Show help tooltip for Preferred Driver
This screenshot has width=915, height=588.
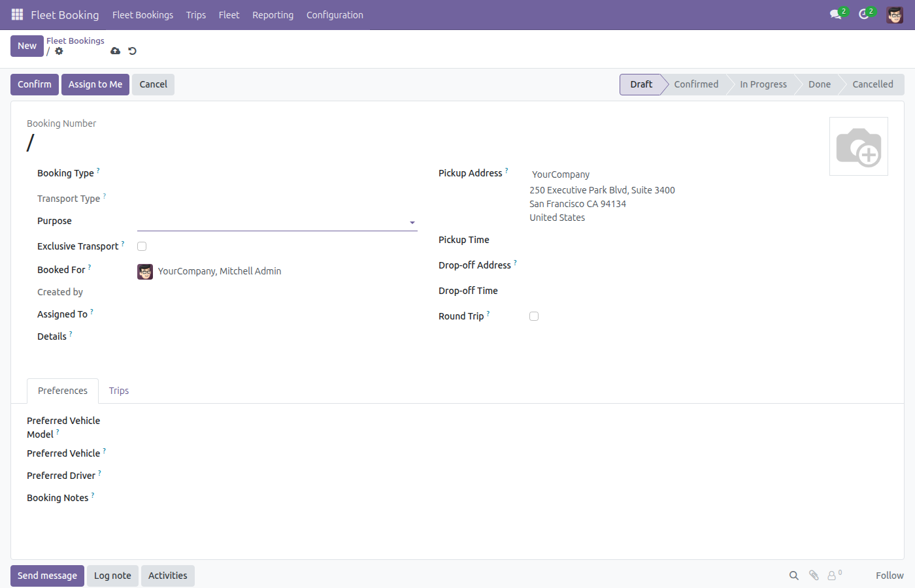click(x=99, y=473)
